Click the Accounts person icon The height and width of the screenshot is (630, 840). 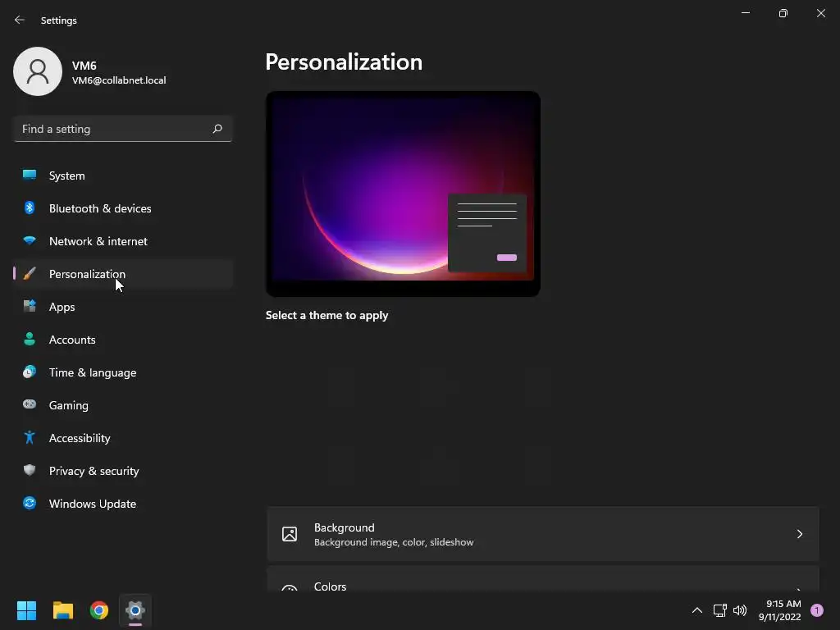click(30, 339)
